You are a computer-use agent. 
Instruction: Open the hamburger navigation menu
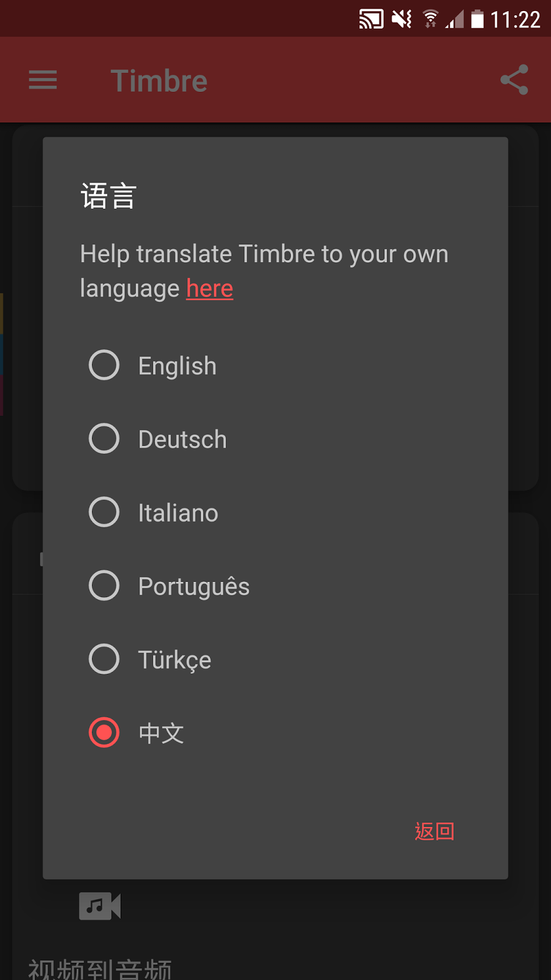43,80
